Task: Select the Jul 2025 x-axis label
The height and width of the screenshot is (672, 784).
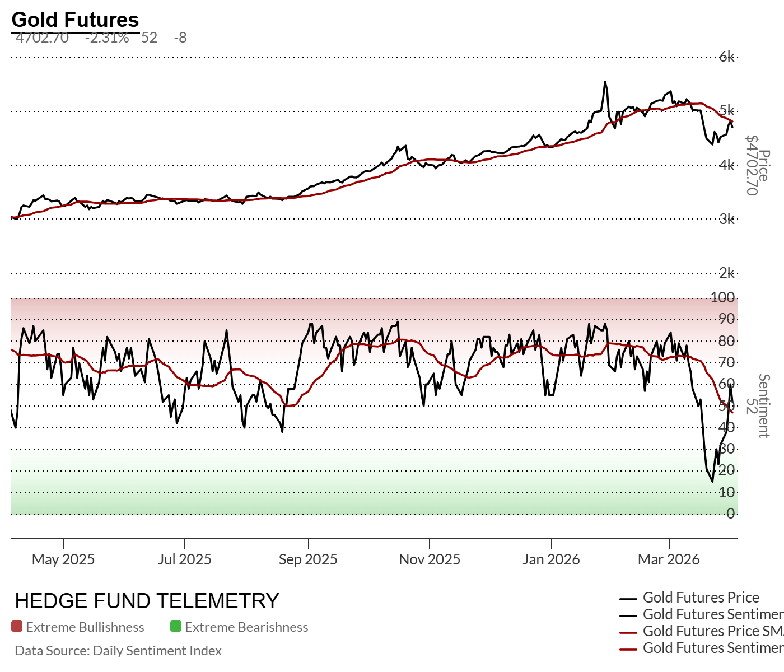Action: (184, 559)
